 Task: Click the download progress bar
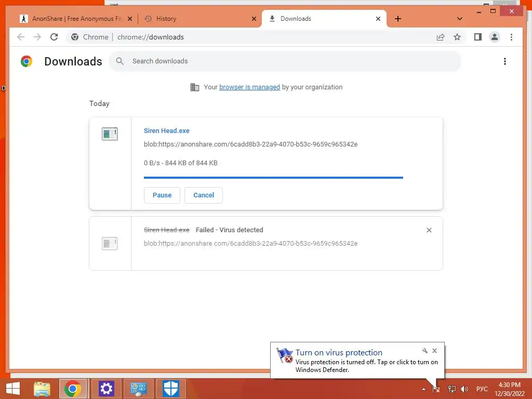tap(273, 178)
